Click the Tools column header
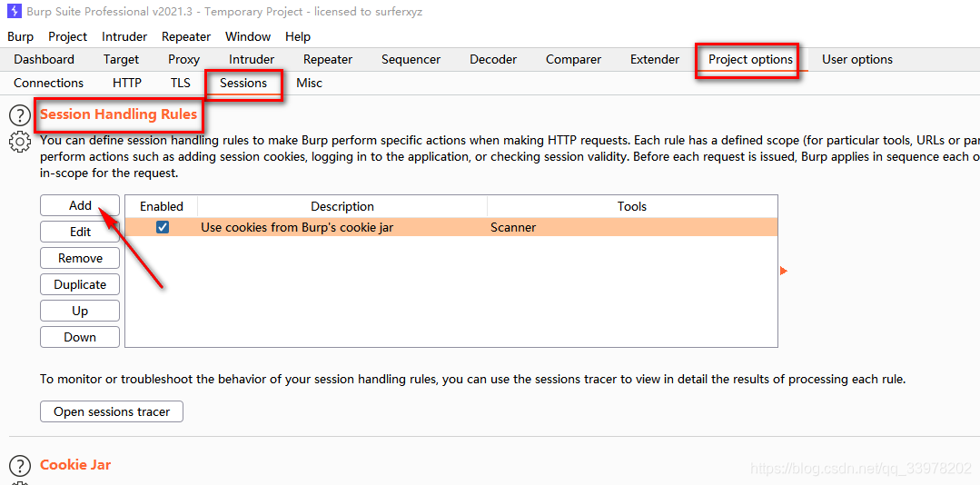Viewport: 980px width, 485px height. (632, 206)
